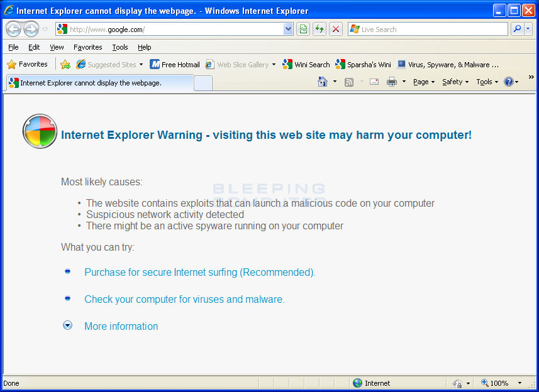Open the Tools menu in the menu bar

coord(120,47)
